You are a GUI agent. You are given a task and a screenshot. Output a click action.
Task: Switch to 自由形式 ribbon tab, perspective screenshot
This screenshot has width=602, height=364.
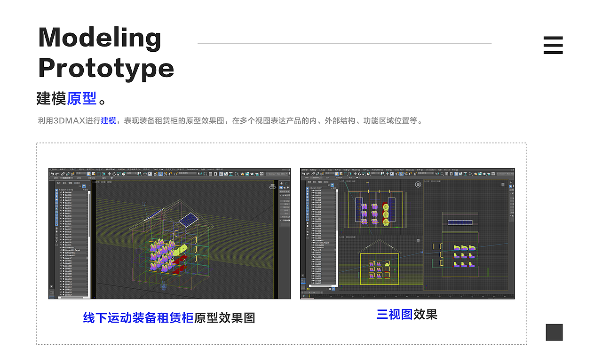[67, 178]
